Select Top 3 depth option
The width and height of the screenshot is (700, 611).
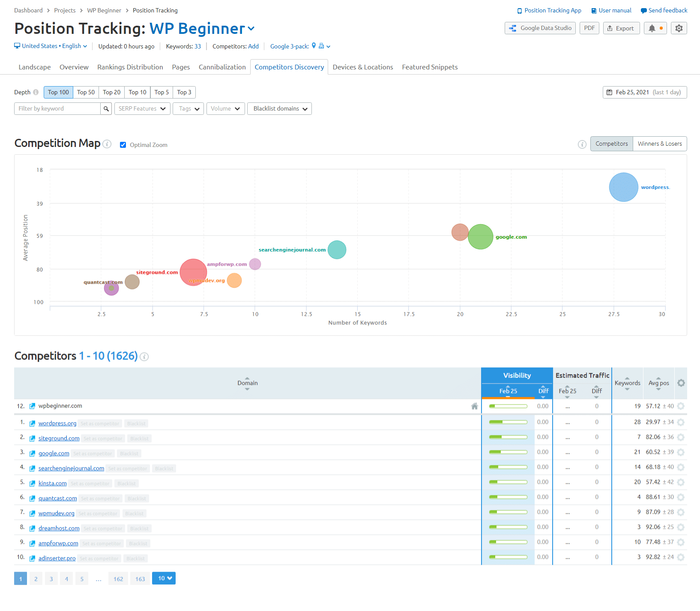(184, 92)
